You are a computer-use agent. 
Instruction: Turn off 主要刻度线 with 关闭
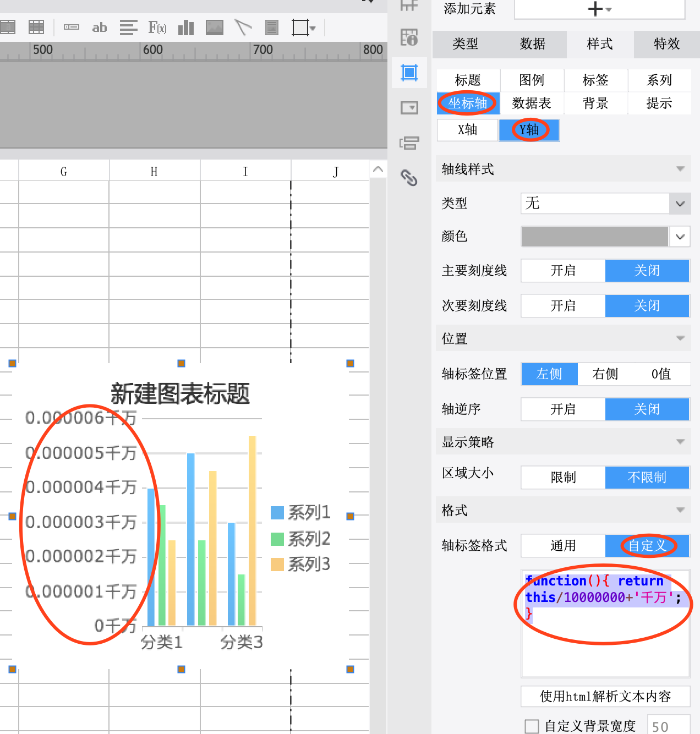(647, 271)
